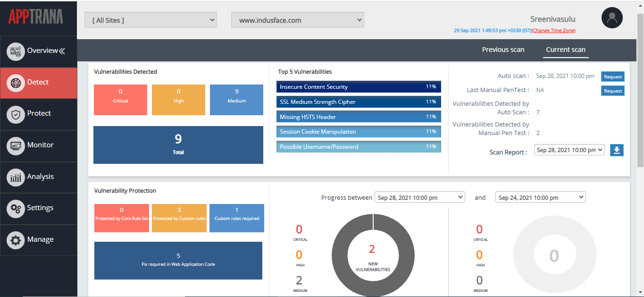Switch to the Current scan tab
644x297 pixels.
click(566, 50)
